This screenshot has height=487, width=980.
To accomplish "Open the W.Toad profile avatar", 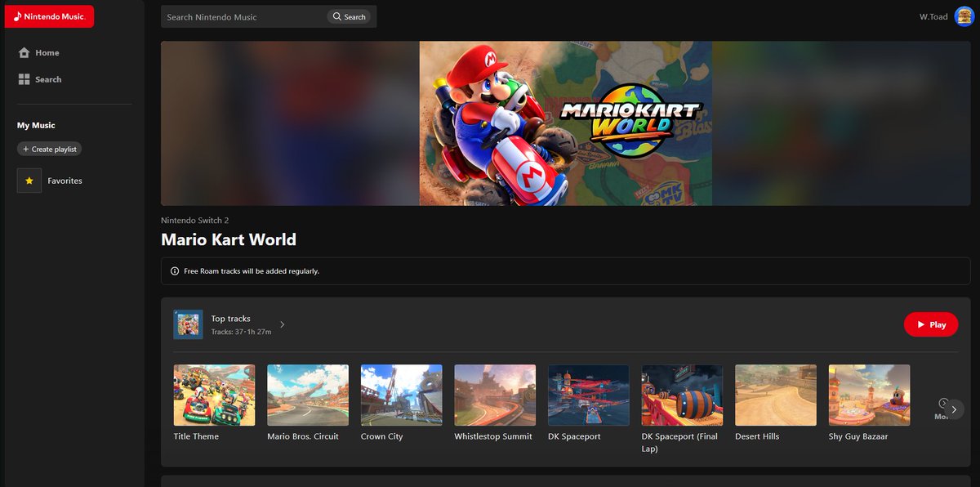I will coord(964,16).
